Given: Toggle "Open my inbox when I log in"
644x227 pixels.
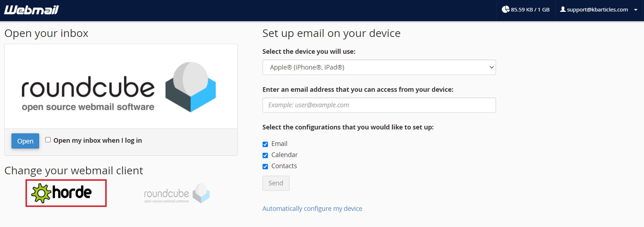Looking at the screenshot, I should click(x=48, y=140).
